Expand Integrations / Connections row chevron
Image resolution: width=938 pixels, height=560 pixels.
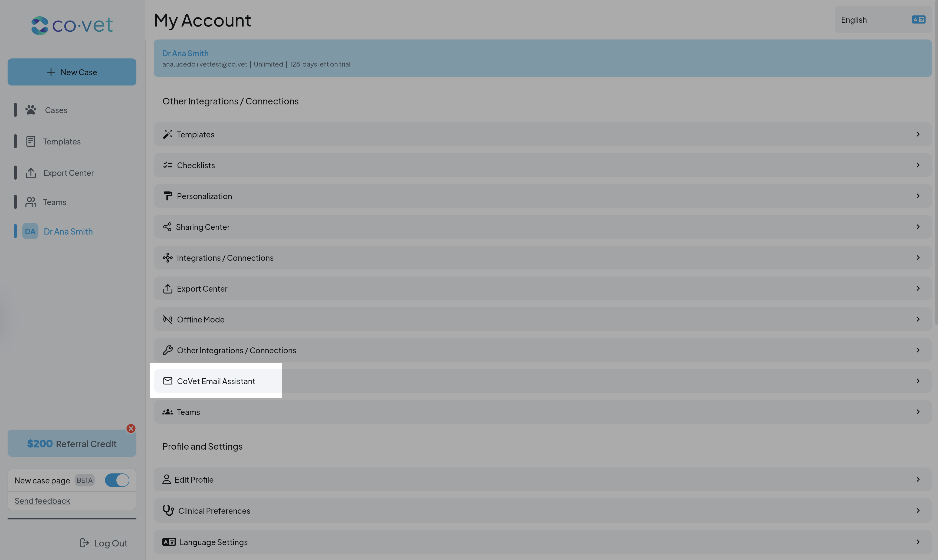(x=918, y=257)
